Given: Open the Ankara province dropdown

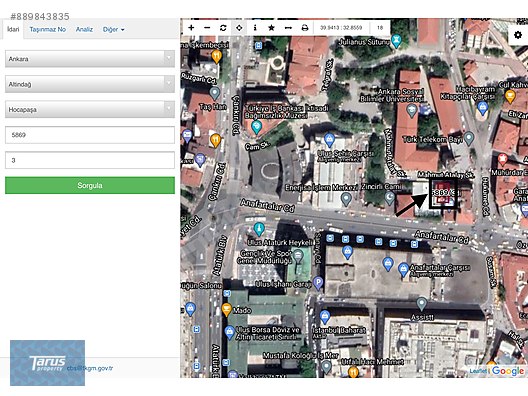Looking at the screenshot, I should click(x=90, y=59).
